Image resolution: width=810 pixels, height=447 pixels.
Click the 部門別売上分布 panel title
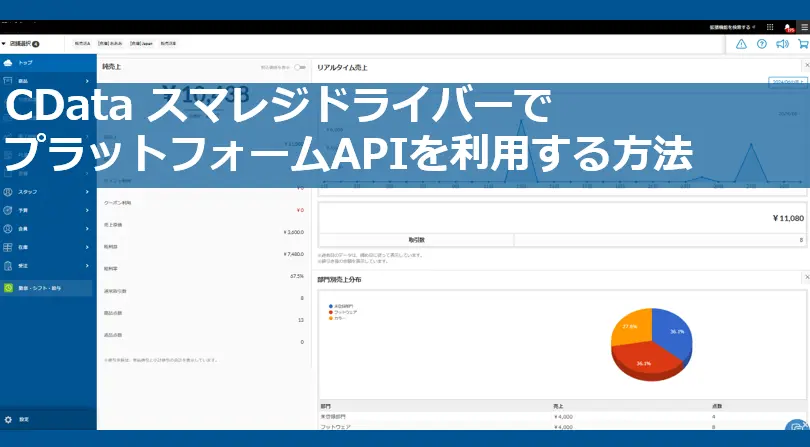click(339, 280)
